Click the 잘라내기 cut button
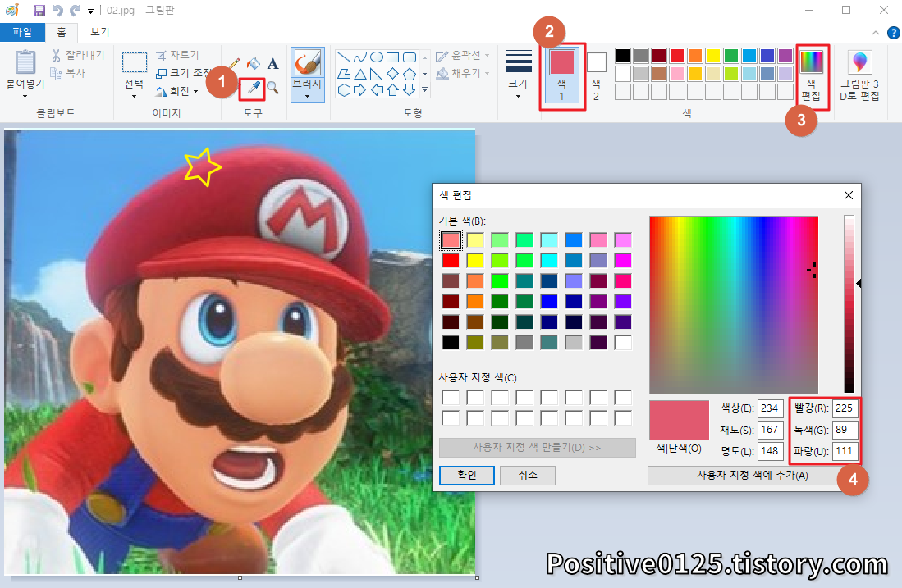 78,55
